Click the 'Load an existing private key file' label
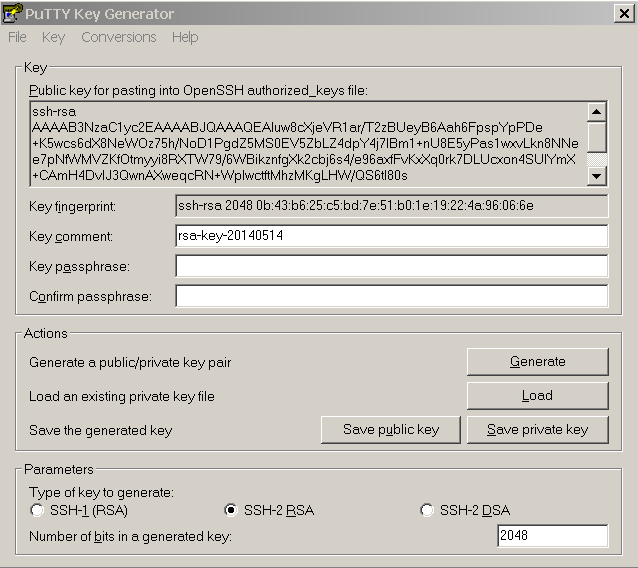The width and height of the screenshot is (638, 568). click(x=122, y=396)
